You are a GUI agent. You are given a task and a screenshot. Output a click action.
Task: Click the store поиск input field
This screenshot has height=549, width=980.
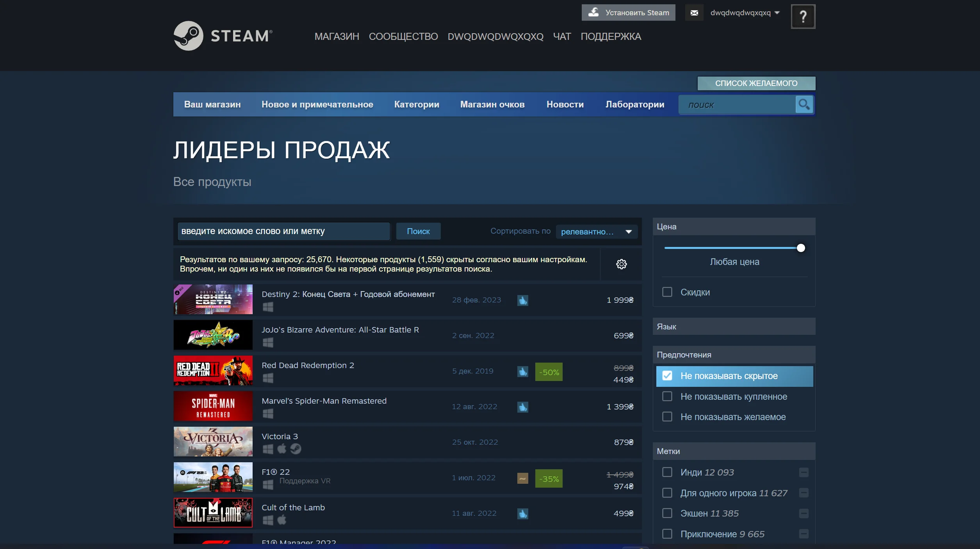click(737, 105)
